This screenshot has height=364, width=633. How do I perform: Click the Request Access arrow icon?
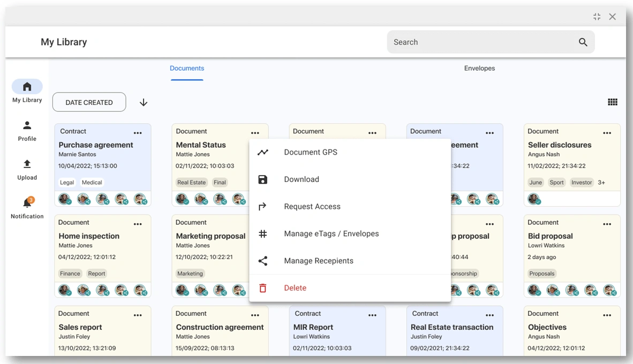(263, 206)
